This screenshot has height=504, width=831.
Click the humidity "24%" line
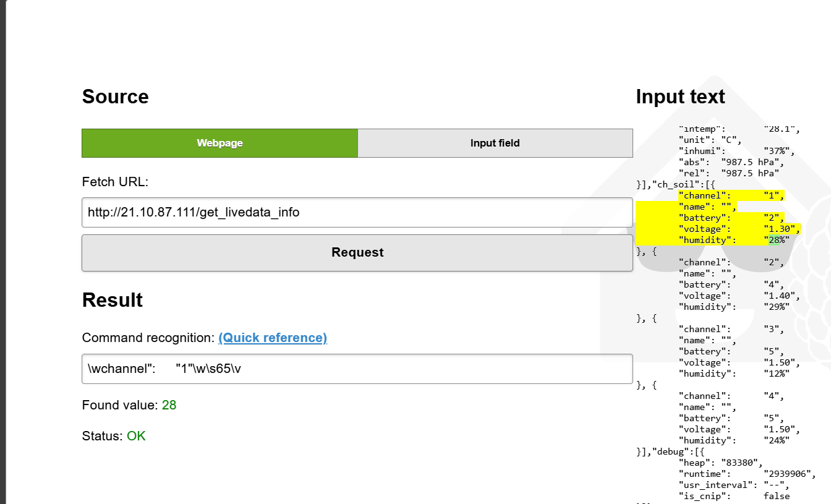point(734,440)
